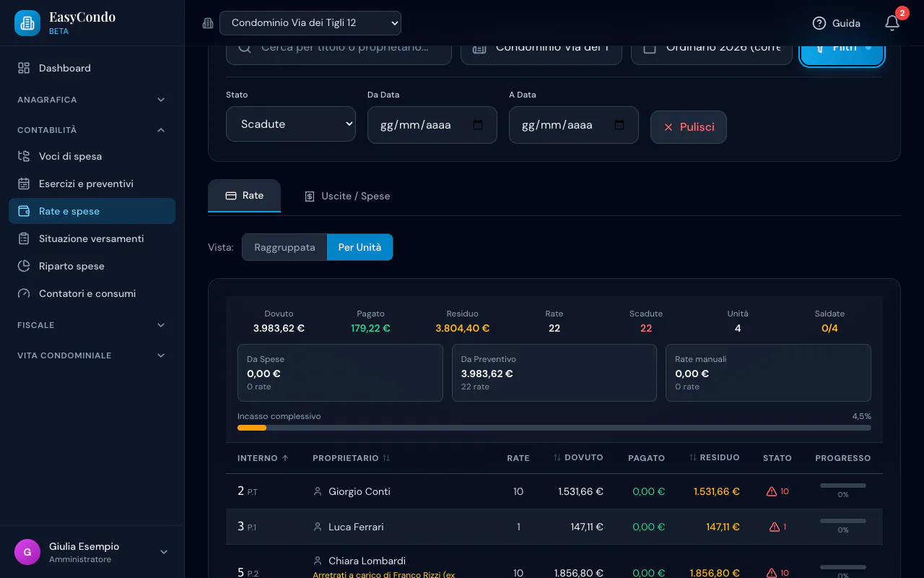This screenshot has height=578, width=924.
Task: Click the building icon beside the condominium selector
Action: [x=208, y=23]
